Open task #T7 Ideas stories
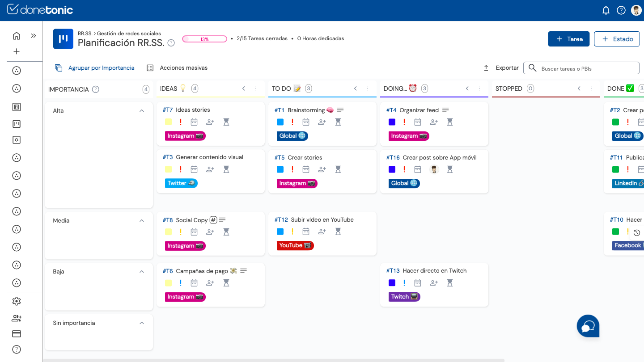This screenshot has height=362, width=644. coord(186,110)
